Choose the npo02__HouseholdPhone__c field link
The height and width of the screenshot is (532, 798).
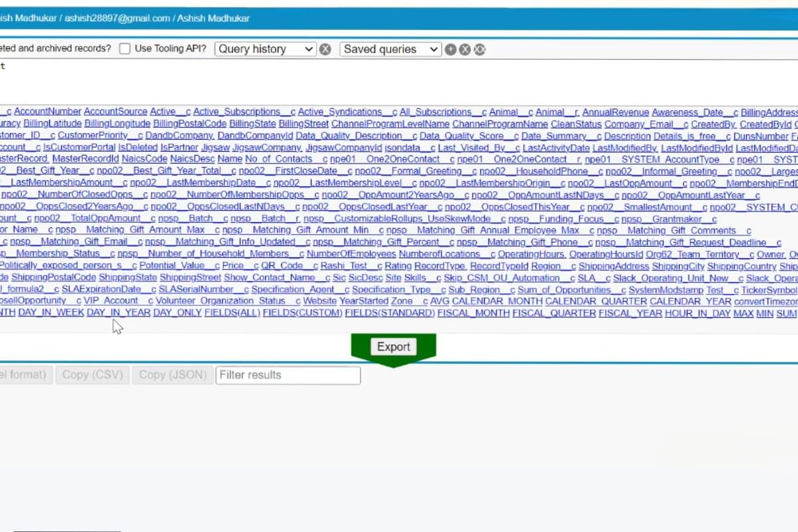(541, 171)
